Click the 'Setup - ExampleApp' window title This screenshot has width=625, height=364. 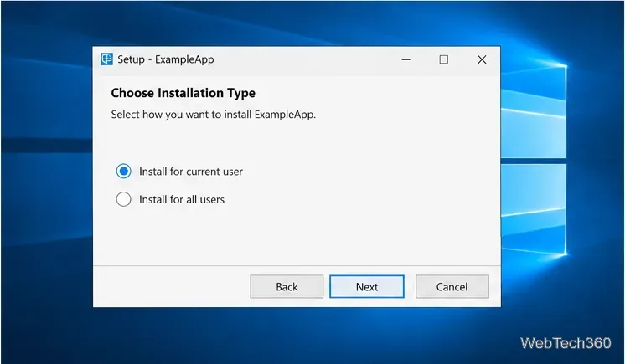(165, 59)
